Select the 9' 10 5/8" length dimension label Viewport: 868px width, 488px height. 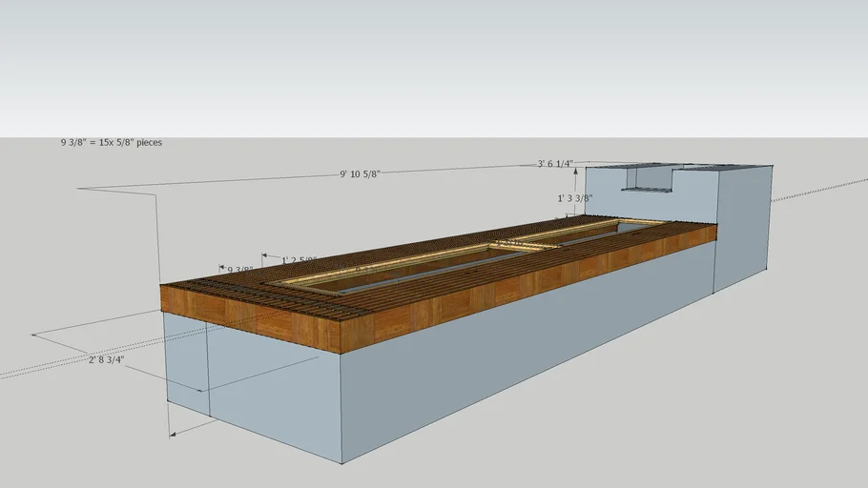360,174
